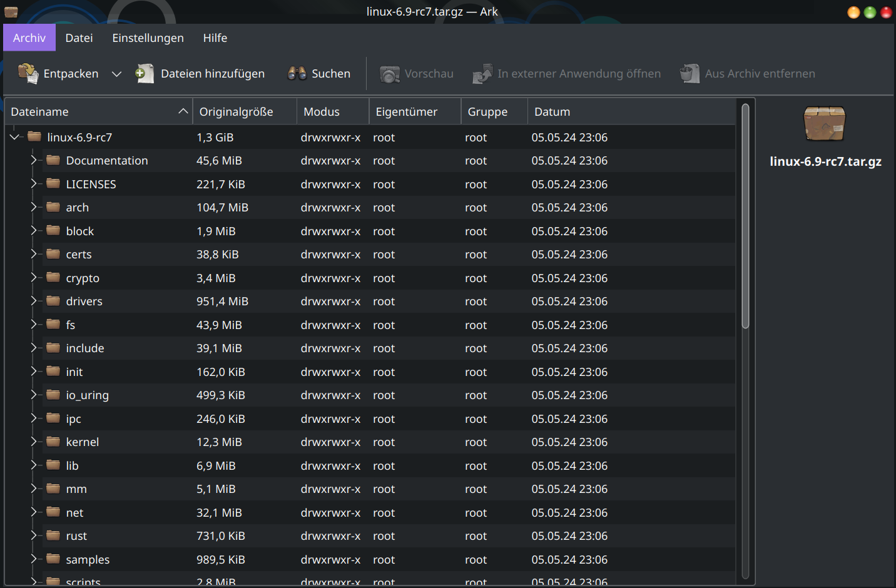The image size is (896, 588).
Task: Click the Dateiname column header
Action: [x=39, y=111]
